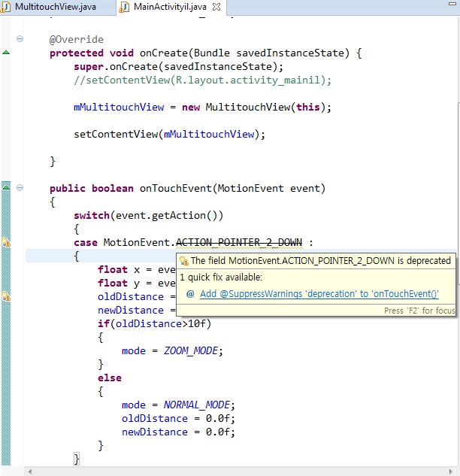Click 'public boolean onTouchEvent' method signature
Screen dimensions: 460x476
pyautogui.click(x=187, y=189)
